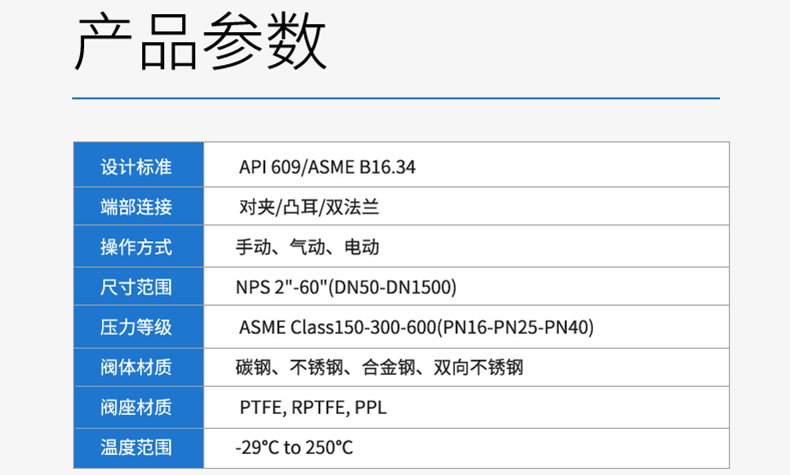Click the 压力等级 label cell
This screenshot has width=790, height=475.
coord(137,327)
